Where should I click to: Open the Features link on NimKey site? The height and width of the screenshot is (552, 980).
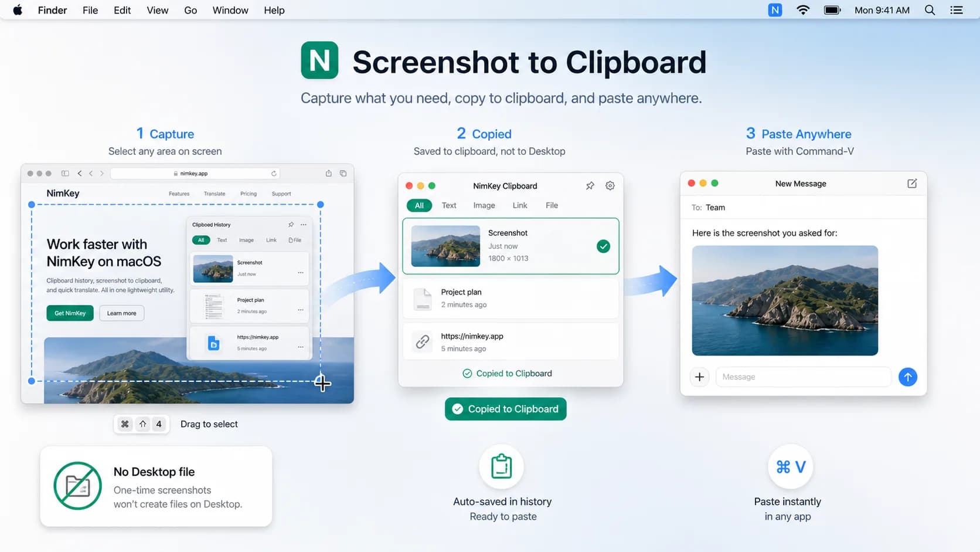179,194
